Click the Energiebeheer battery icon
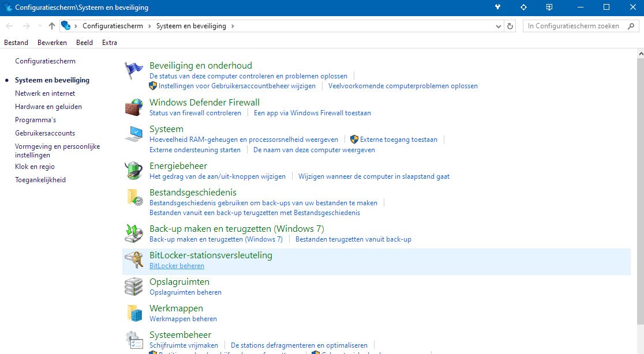The width and height of the screenshot is (644, 354). click(x=133, y=170)
